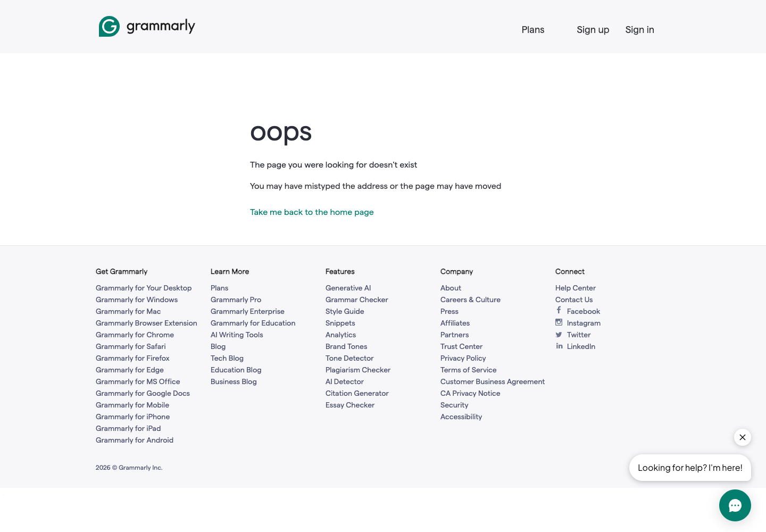Visit AI Writing Tools link
Image resolution: width=766 pixels, height=532 pixels.
point(237,335)
